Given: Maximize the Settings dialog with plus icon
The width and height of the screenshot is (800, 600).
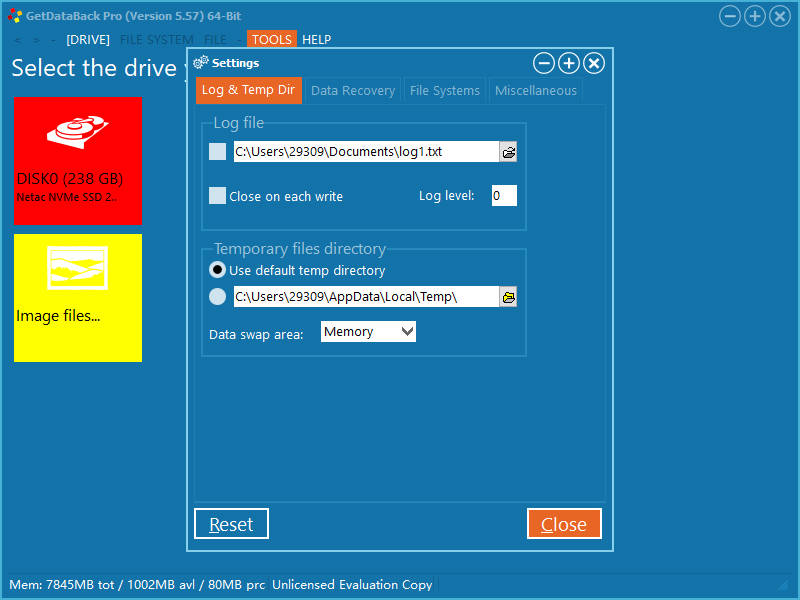Looking at the screenshot, I should point(568,64).
